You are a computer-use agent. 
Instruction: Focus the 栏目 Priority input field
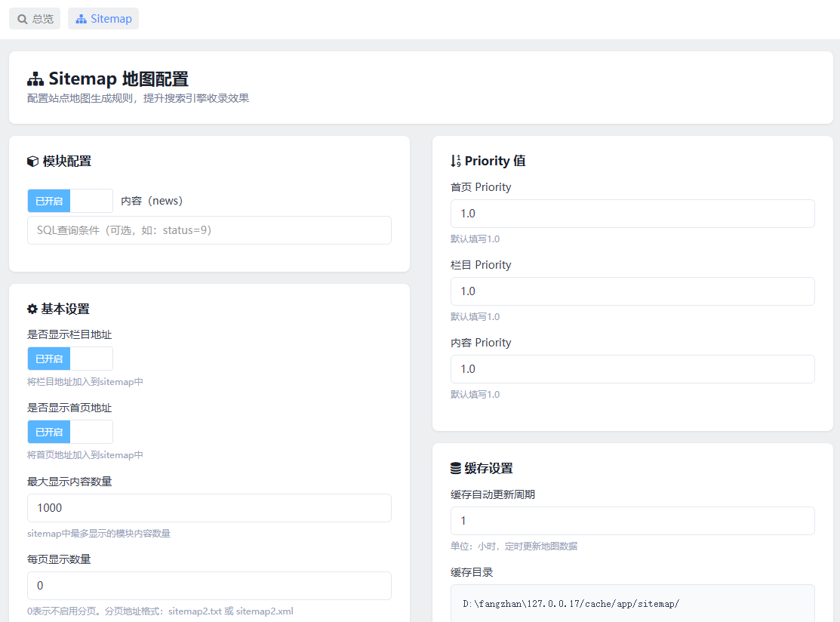[632, 291]
